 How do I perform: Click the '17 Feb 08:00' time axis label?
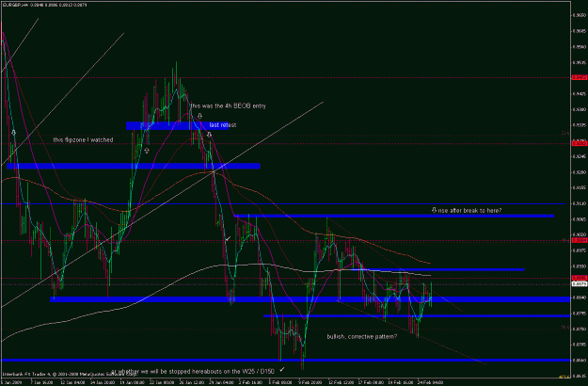coord(372,382)
